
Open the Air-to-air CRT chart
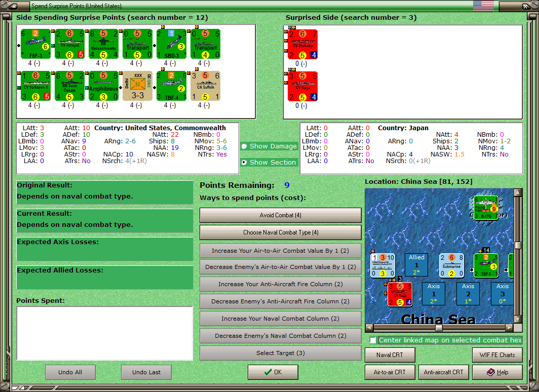click(390, 372)
